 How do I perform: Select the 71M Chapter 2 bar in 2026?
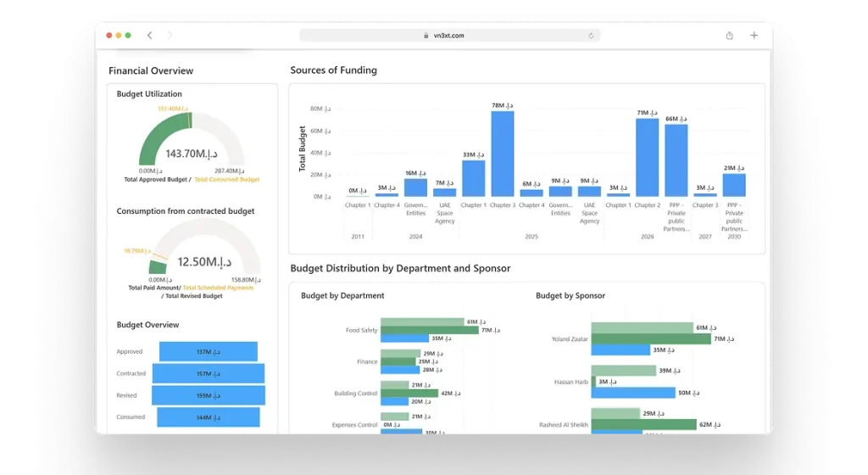click(x=647, y=158)
